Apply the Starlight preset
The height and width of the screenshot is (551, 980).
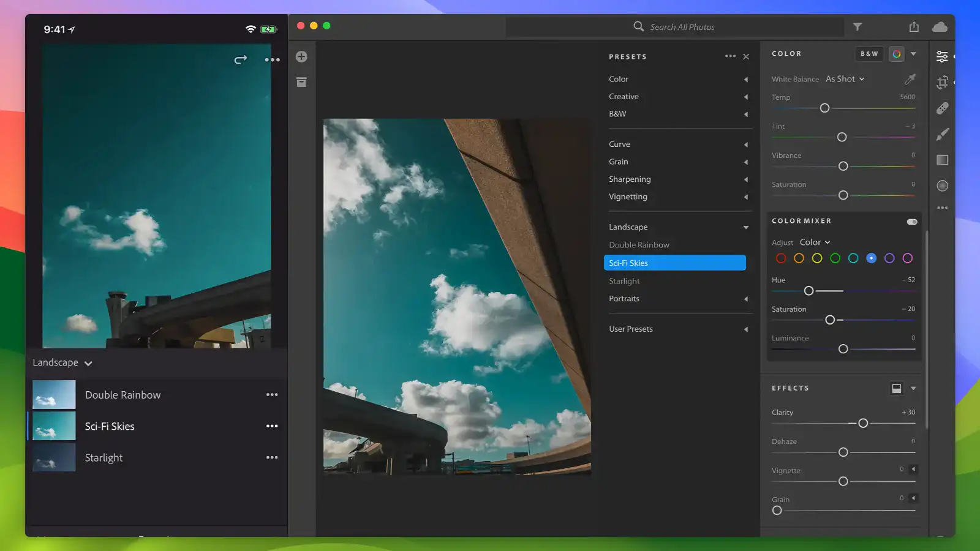click(x=624, y=281)
